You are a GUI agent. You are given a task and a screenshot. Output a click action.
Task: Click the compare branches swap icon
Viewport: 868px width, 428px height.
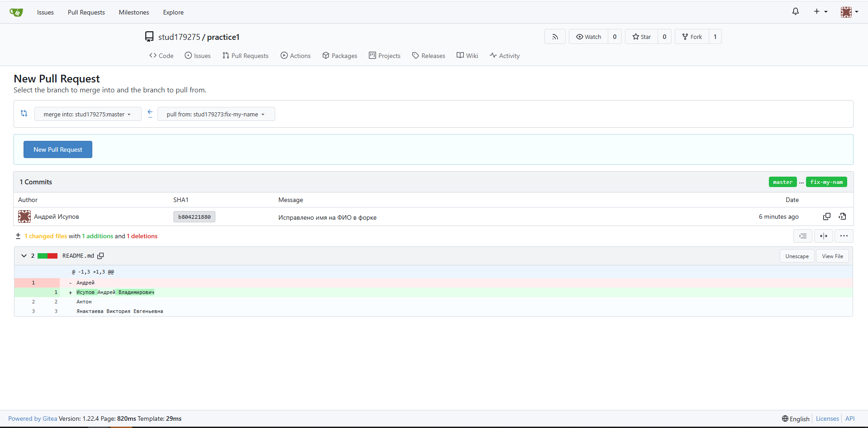[x=24, y=114]
